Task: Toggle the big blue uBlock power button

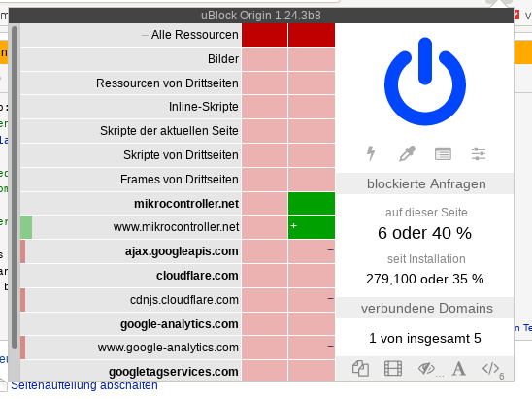Action: [425, 82]
